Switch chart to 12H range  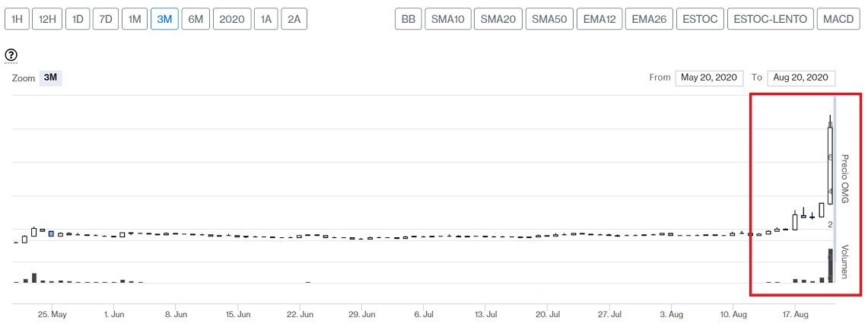[47, 19]
